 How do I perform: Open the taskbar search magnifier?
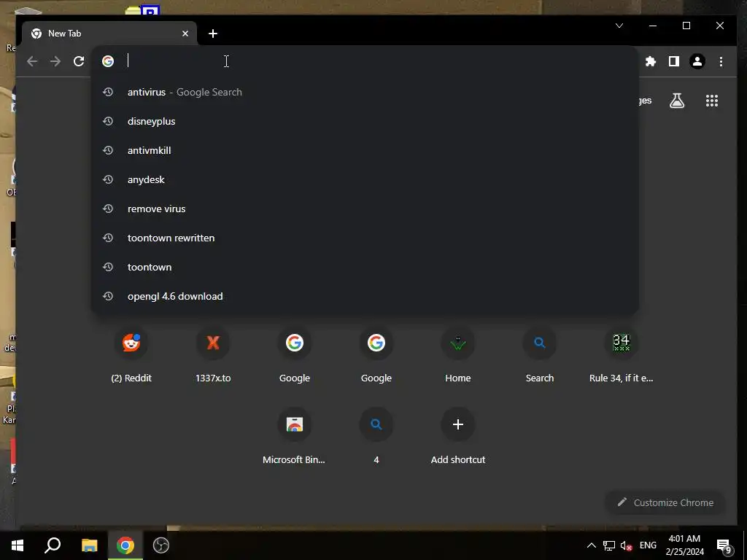point(53,545)
